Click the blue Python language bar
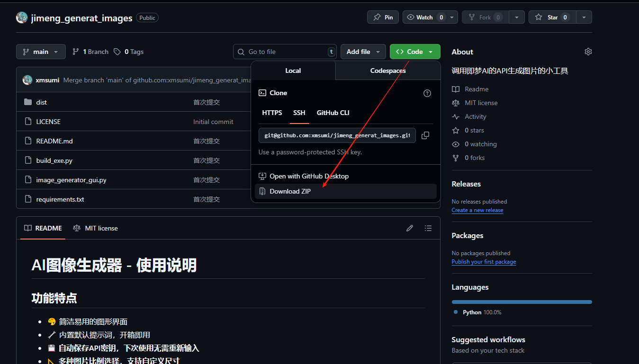This screenshot has width=639, height=364. click(x=522, y=302)
